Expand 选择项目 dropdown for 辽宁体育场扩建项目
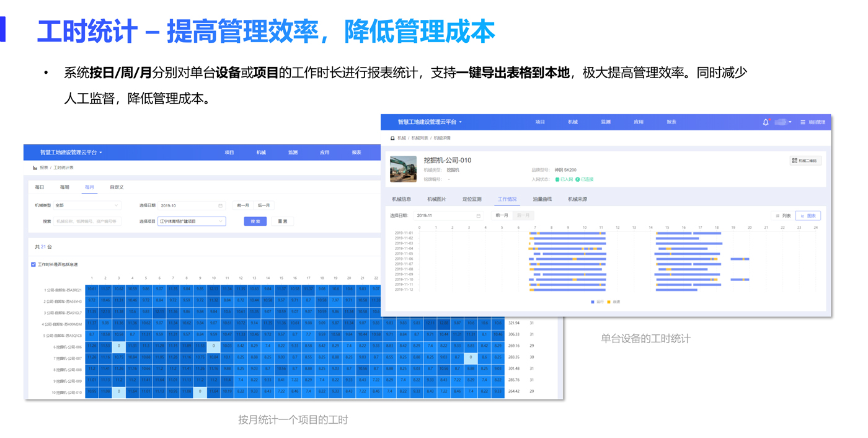Image resolution: width=868 pixels, height=438 pixels. click(x=192, y=221)
